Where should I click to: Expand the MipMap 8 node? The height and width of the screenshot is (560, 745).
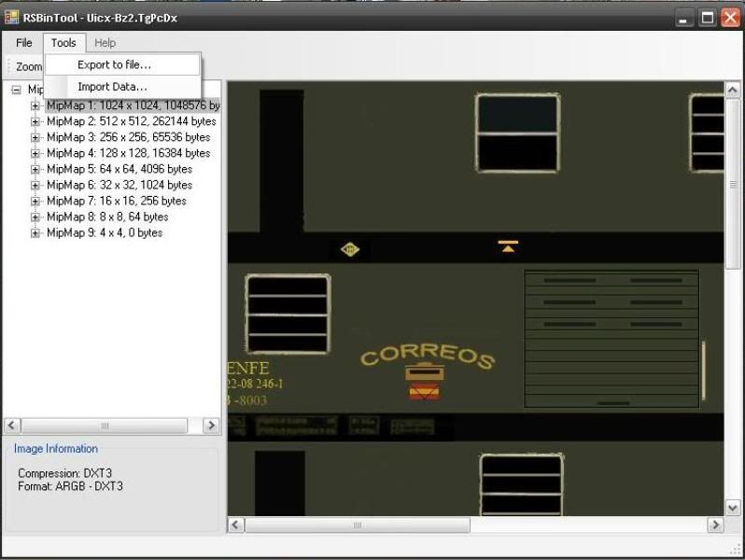tap(35, 217)
